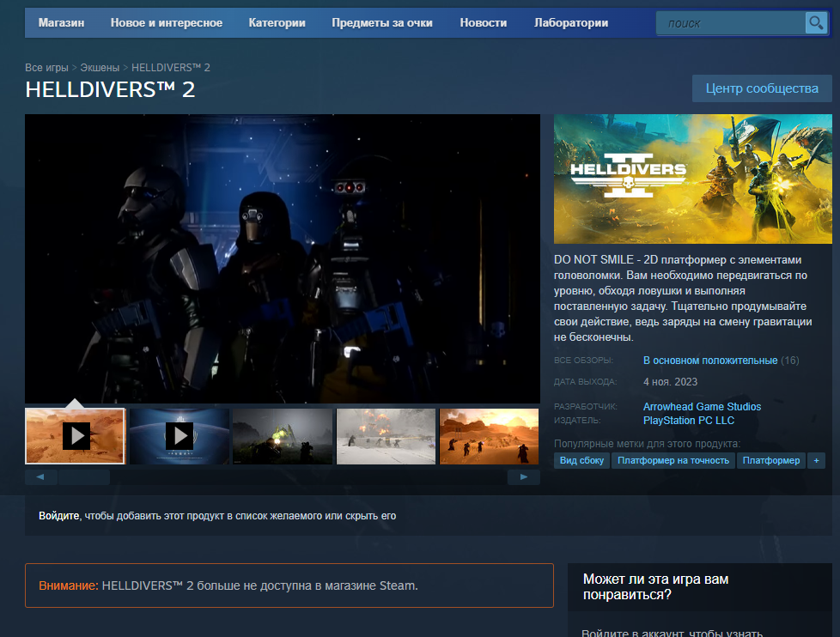This screenshot has height=637, width=840.
Task: Play the first desert trailer thumbnail
Action: tap(75, 436)
